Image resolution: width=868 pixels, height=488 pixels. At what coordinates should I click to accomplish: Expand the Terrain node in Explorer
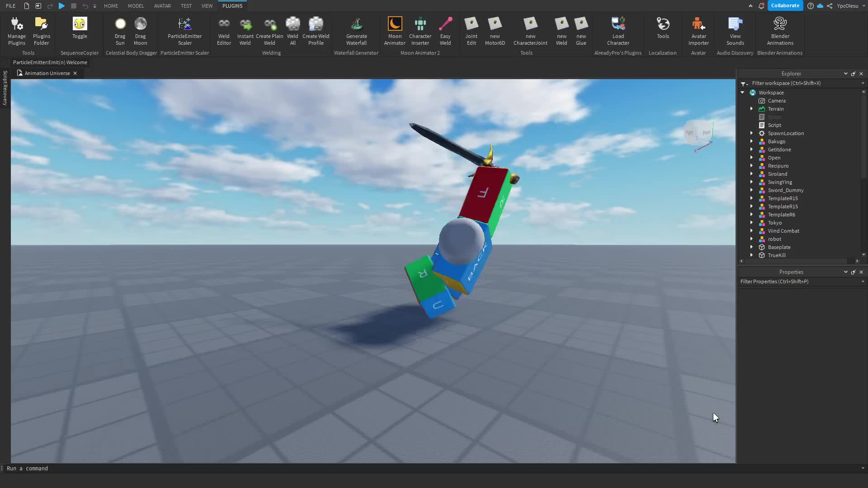751,109
